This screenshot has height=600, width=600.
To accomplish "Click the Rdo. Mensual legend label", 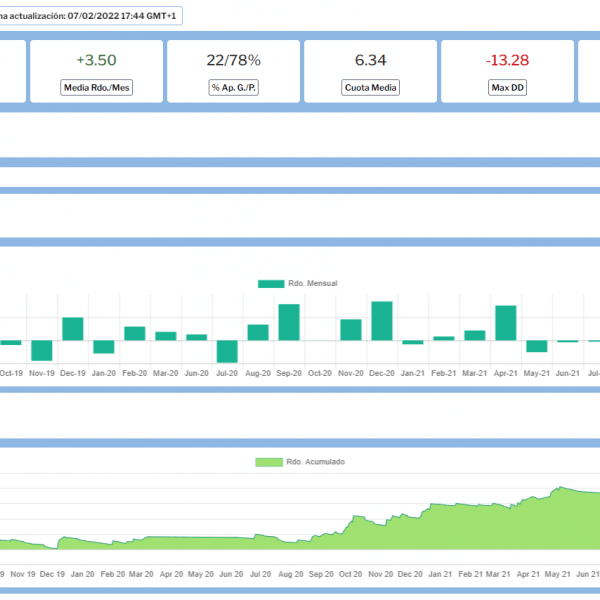I will pyautogui.click(x=313, y=284).
